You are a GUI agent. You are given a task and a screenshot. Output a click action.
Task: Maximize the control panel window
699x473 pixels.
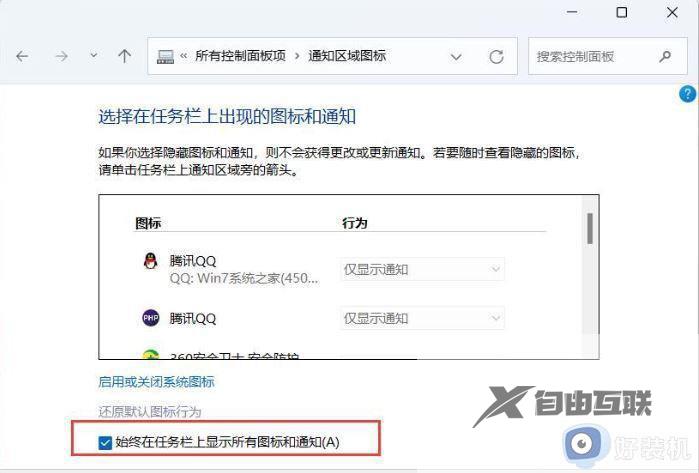click(x=621, y=12)
